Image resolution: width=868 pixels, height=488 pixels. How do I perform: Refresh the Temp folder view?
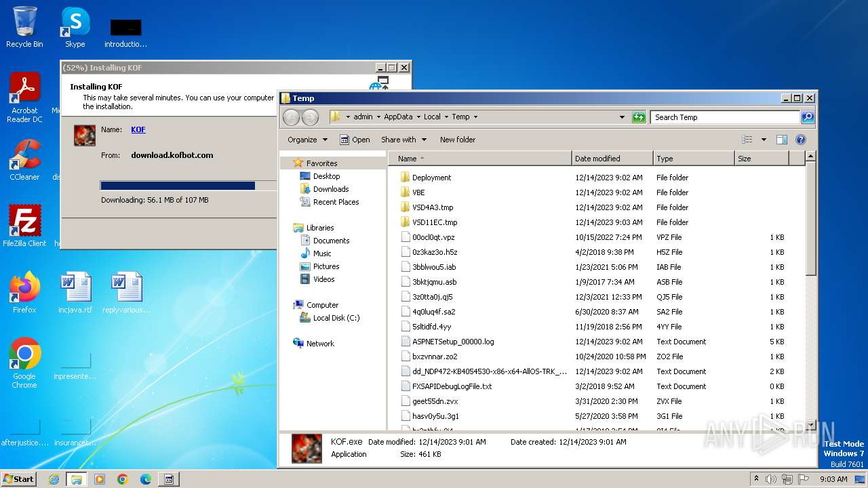point(639,117)
